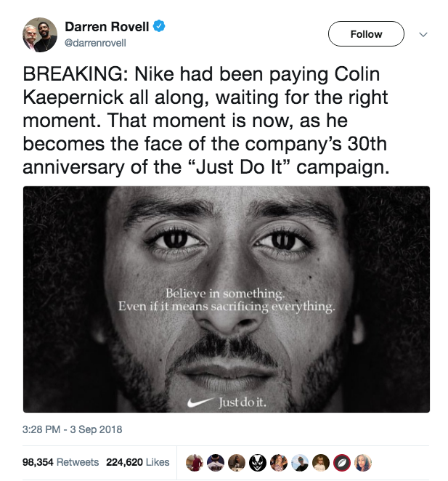Screen dimensions: 448x481
Task: Click first liker avatar in red shirt
Action: (x=195, y=462)
